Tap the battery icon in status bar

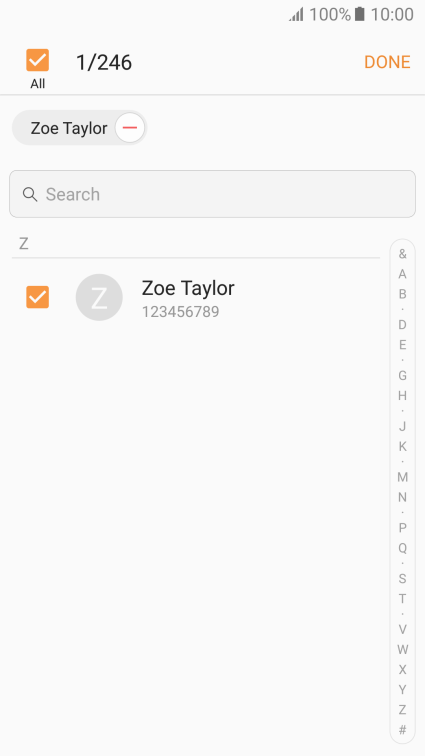[x=359, y=14]
